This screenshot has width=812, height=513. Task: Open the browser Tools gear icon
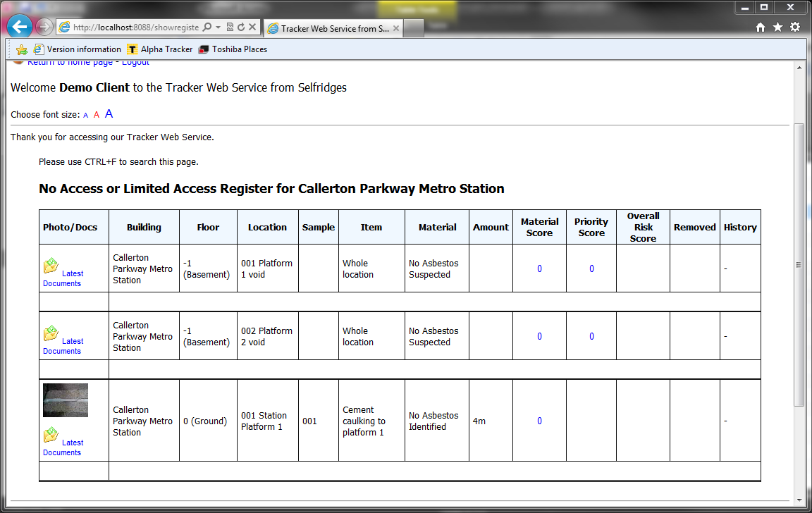click(794, 26)
